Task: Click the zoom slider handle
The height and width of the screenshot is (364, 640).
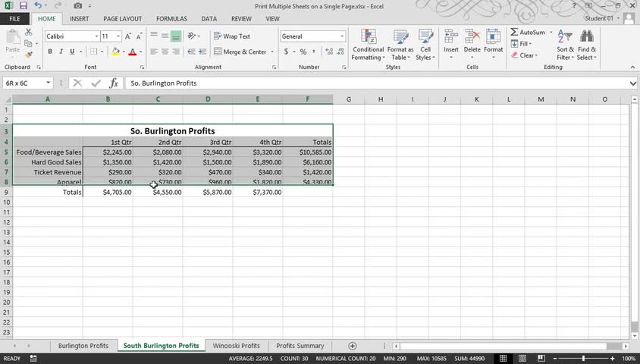Action: tap(583, 358)
